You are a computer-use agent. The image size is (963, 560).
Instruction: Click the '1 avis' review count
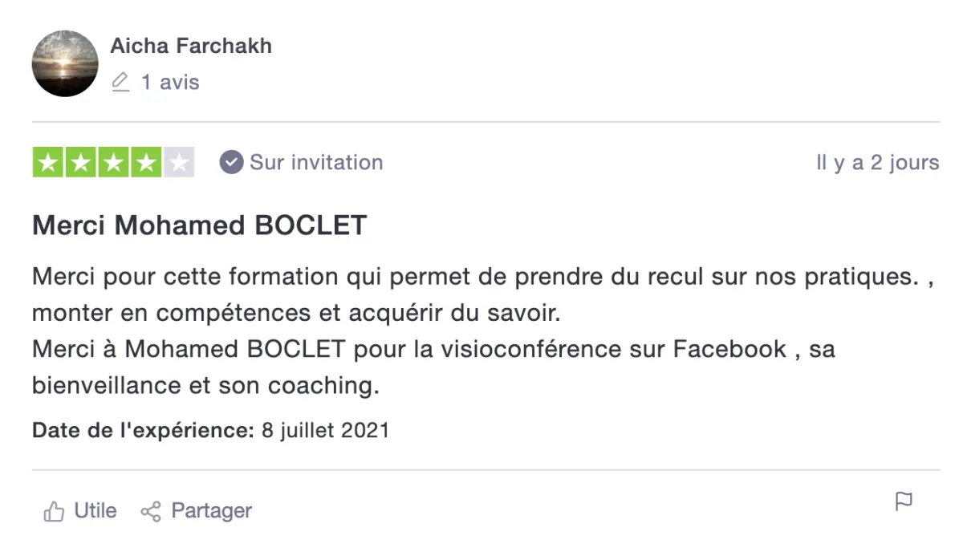click(x=170, y=82)
